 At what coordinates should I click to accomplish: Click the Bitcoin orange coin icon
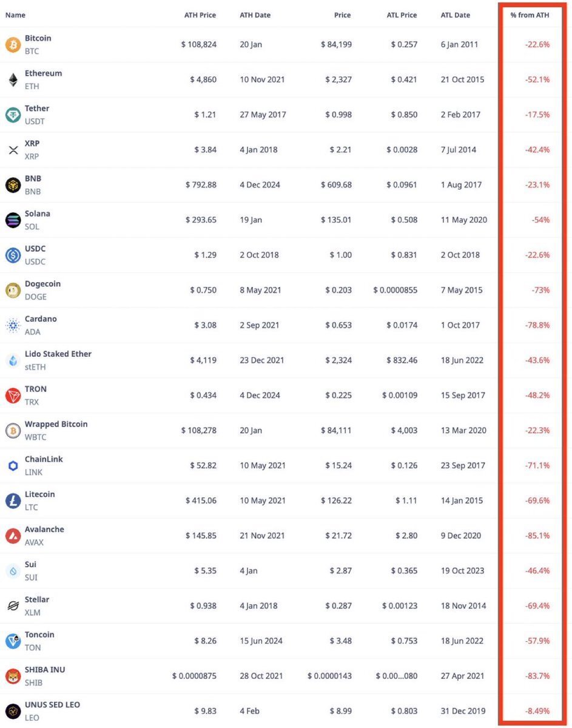pos(13,44)
